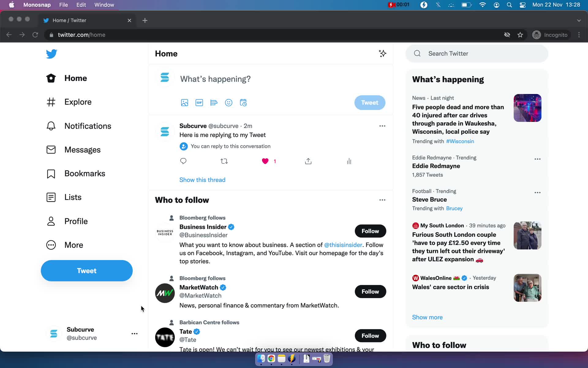Select the Home / Twitter tab

coord(87,21)
